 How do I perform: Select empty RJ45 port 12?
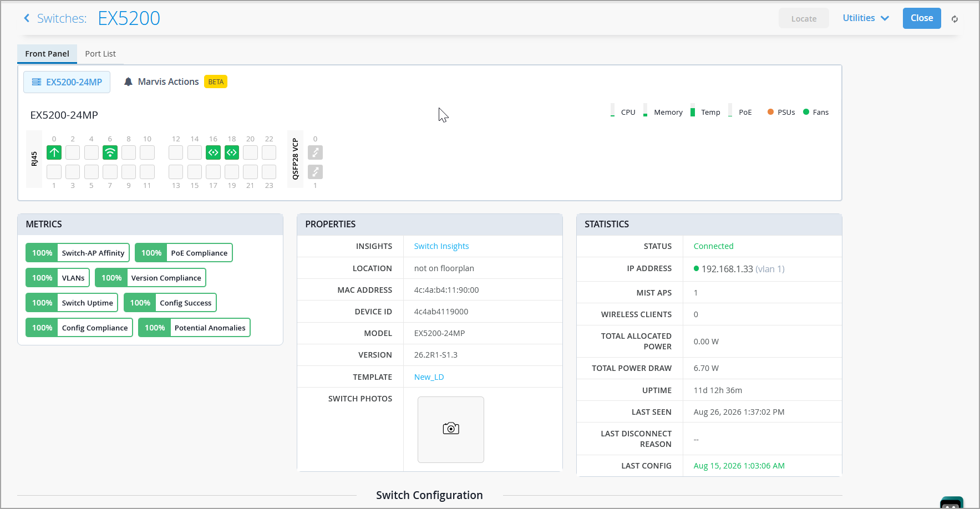click(x=176, y=152)
